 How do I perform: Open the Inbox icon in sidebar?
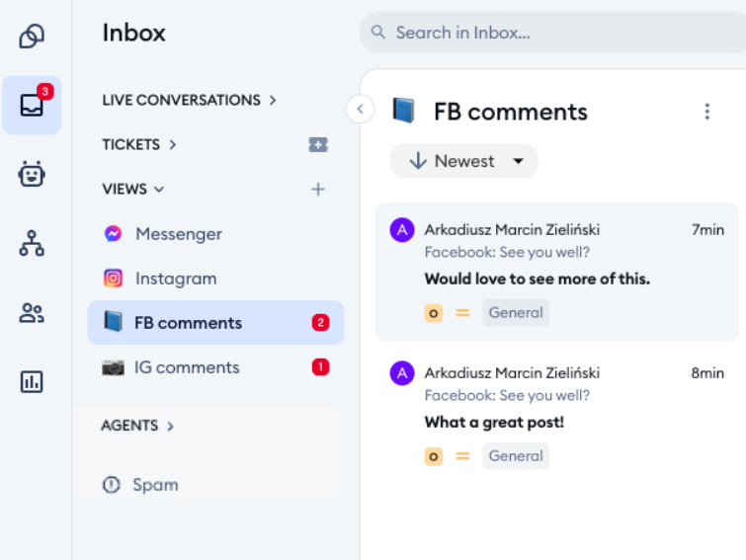(32, 105)
